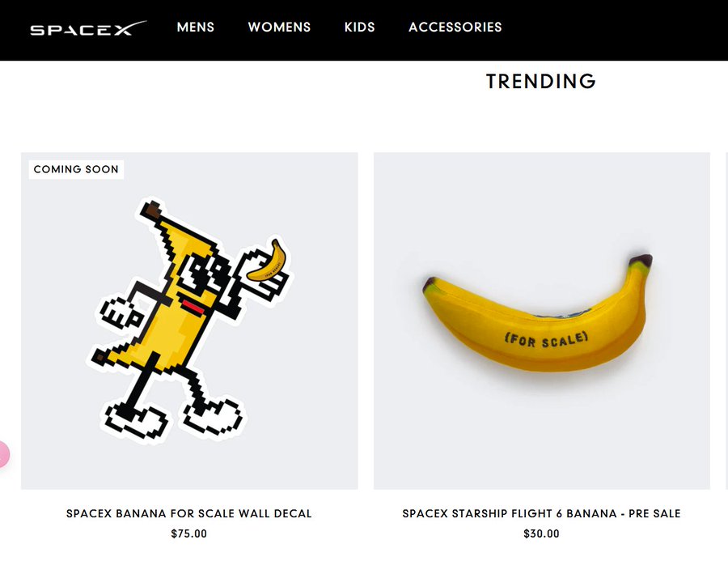
Task: Switch to the ACCESSORIES tab
Action: [x=455, y=27]
